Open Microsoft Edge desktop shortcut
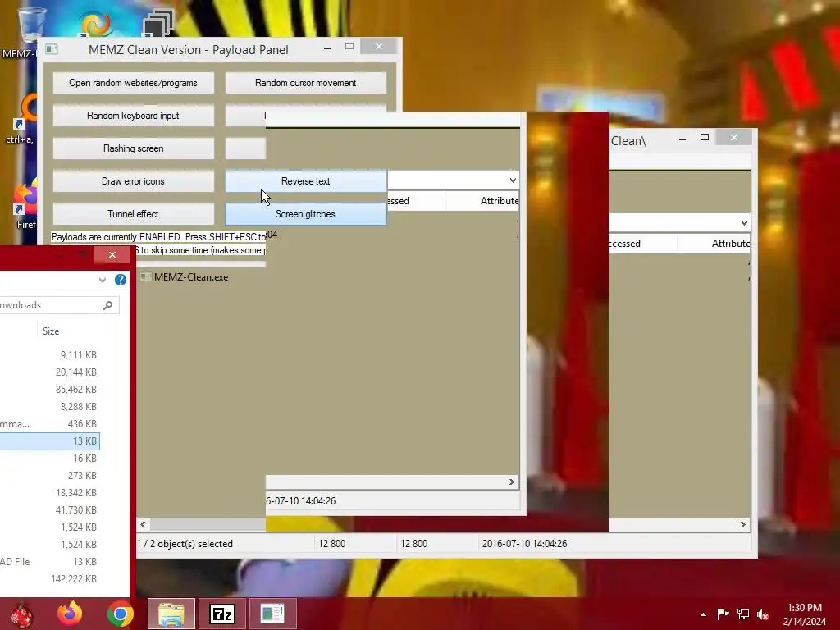 pos(95,24)
